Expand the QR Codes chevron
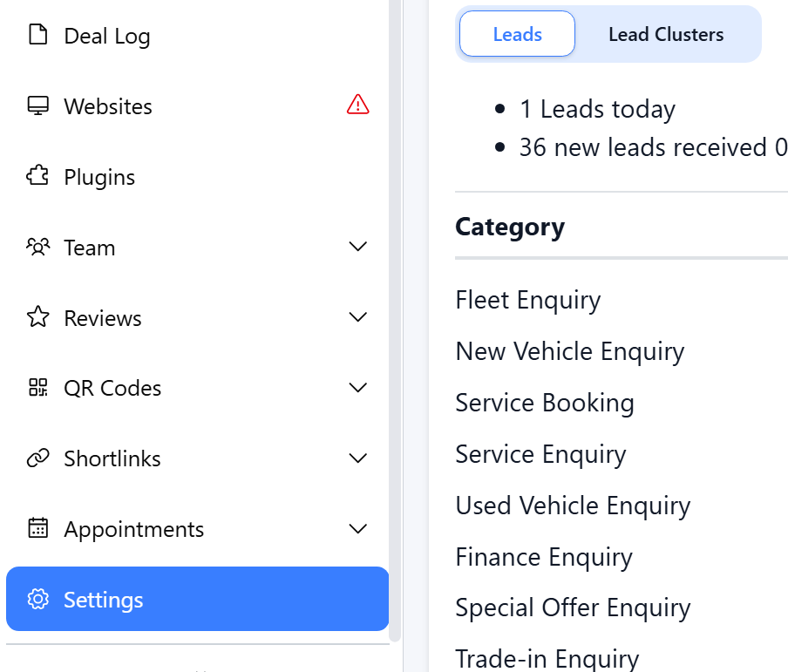Screen dimensions: 788x672 [x=357, y=388]
